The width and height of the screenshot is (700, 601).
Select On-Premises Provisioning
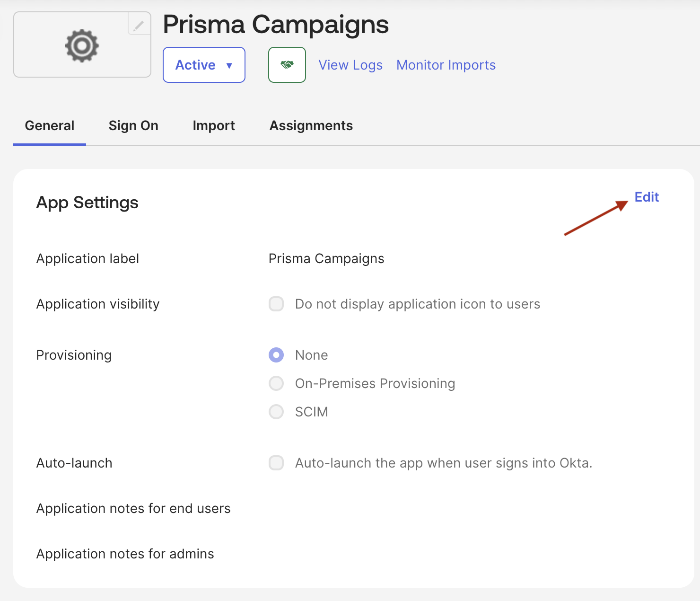pos(276,383)
